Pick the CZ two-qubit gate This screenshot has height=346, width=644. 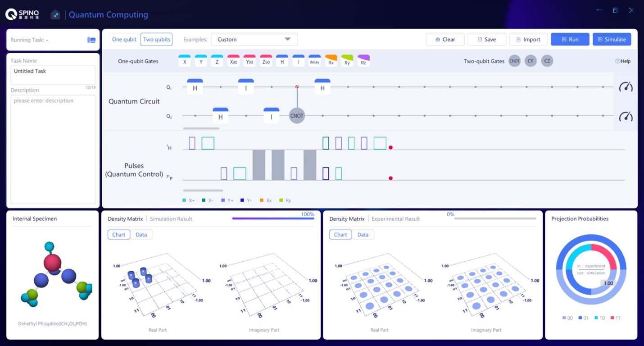pos(547,61)
